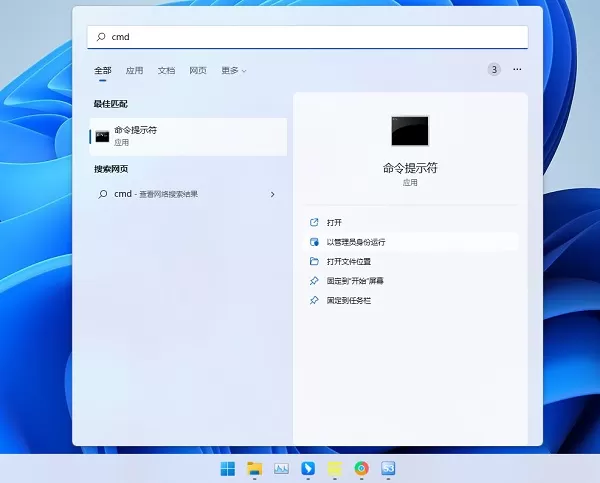The width and height of the screenshot is (600, 483).
Task: Click inside the cmd search field
Action: pos(308,37)
